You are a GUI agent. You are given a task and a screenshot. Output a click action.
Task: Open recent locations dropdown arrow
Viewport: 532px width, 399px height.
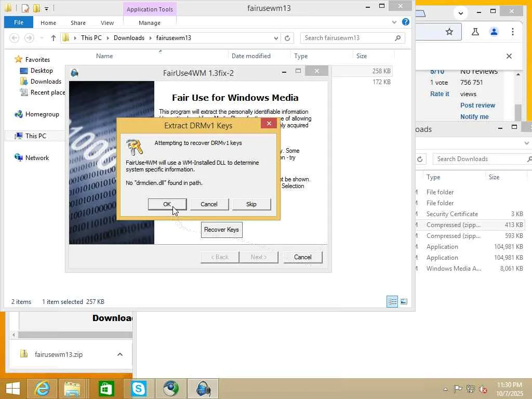[x=42, y=38]
